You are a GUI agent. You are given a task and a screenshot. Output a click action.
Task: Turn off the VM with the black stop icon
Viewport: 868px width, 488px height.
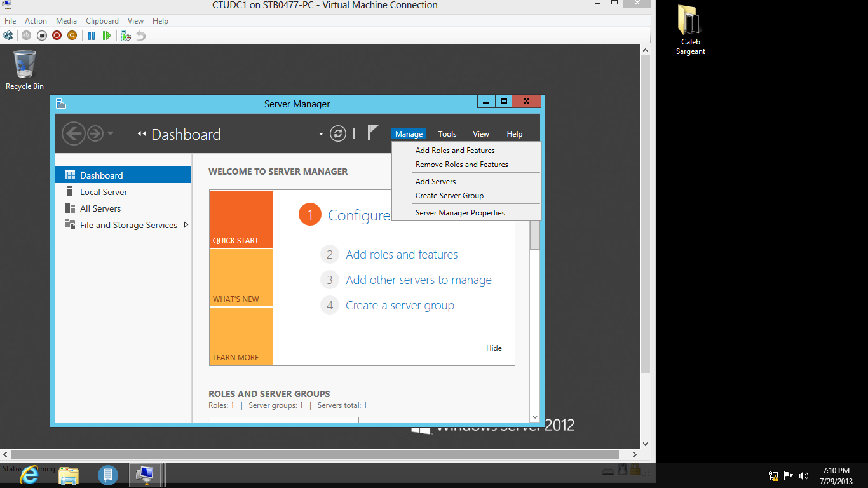pyautogui.click(x=41, y=36)
